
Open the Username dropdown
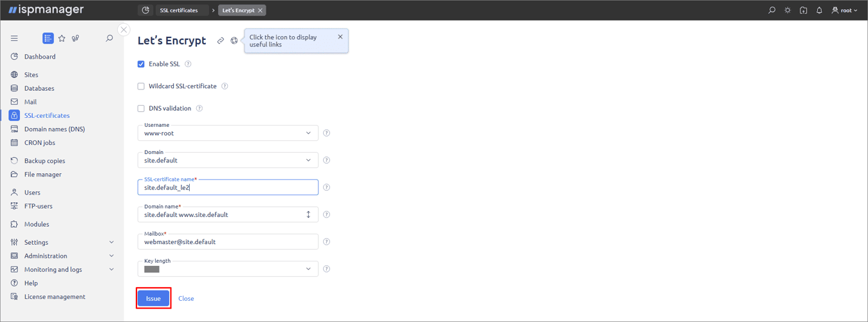click(x=228, y=133)
